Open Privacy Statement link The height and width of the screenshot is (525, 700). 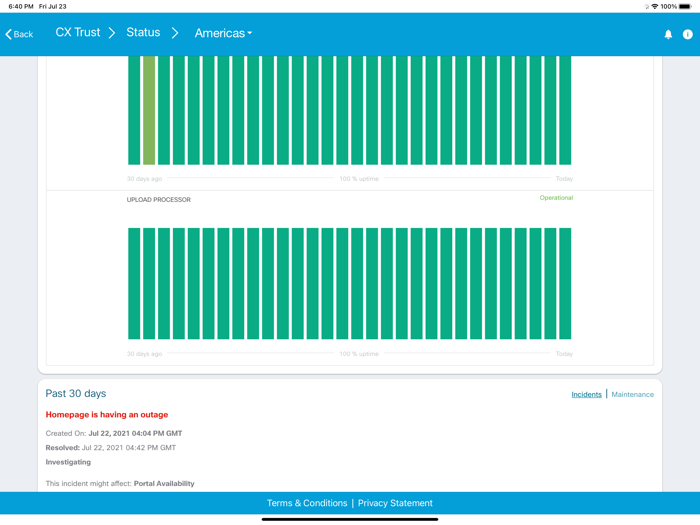(395, 503)
